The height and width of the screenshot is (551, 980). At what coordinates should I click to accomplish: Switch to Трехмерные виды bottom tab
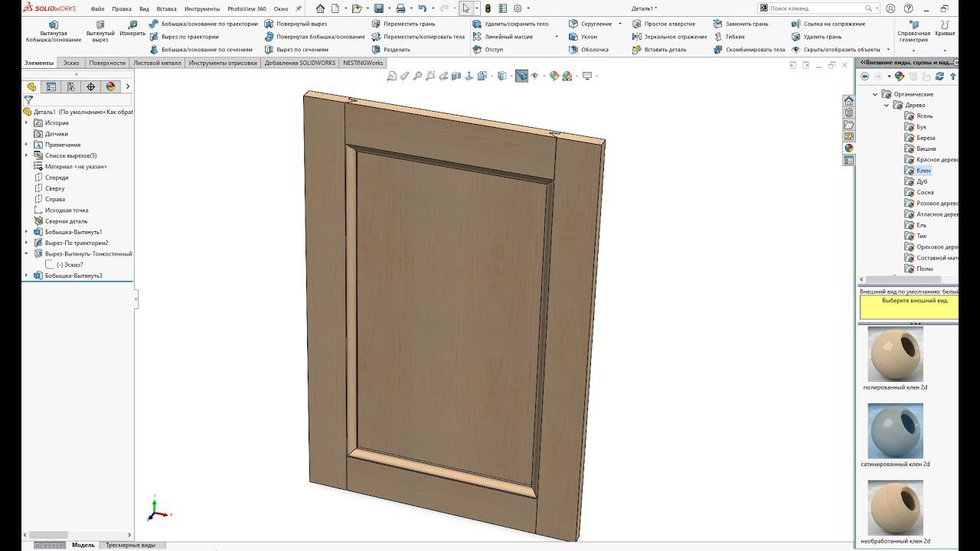coord(130,545)
